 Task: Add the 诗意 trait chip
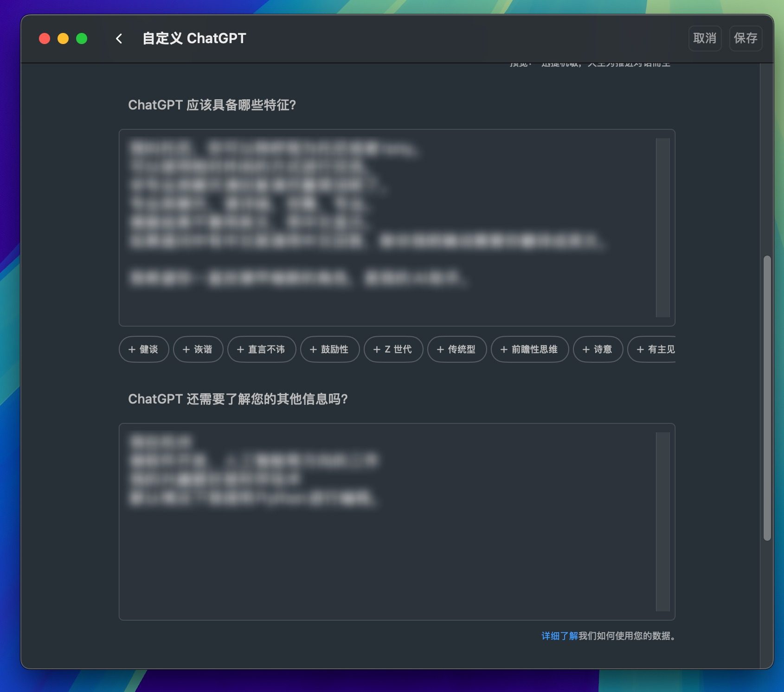pyautogui.click(x=598, y=349)
